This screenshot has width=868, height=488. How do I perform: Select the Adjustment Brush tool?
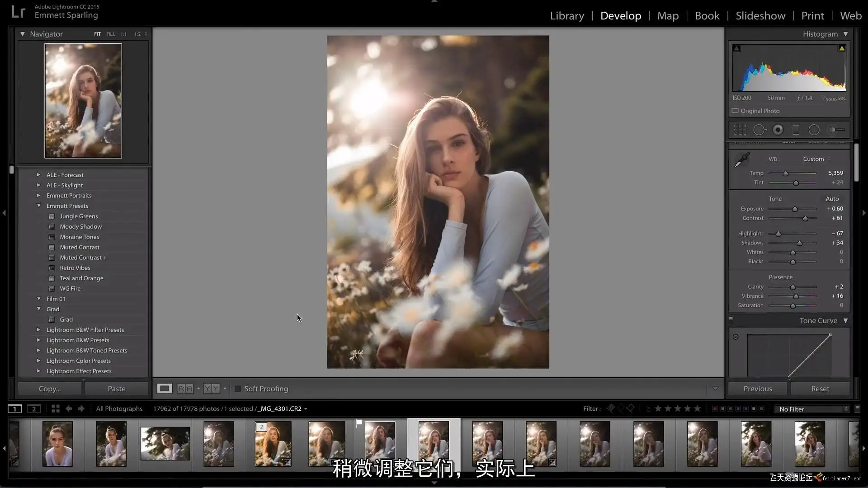pyautogui.click(x=836, y=130)
